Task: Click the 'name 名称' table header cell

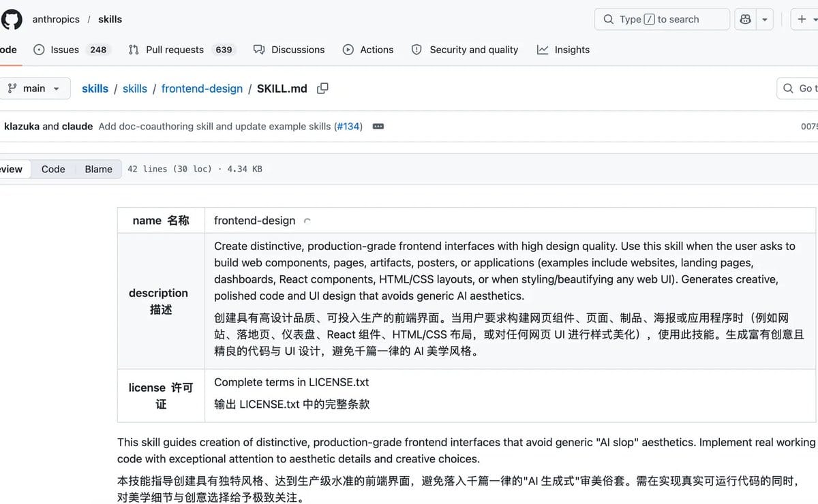Action: 161,221
